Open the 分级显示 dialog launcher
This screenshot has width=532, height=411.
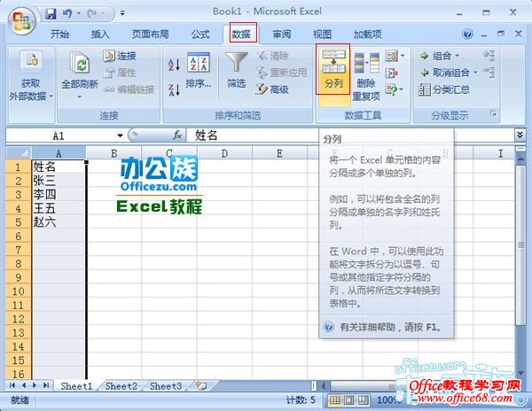pos(493,113)
